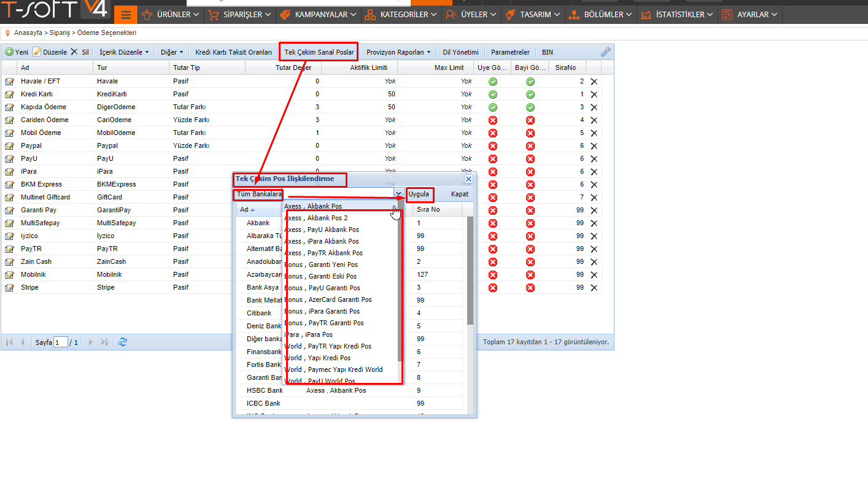Viewport: 868px width, 502px height.
Task: Click edit icon for Mobil Ödeme row
Action: (9, 133)
